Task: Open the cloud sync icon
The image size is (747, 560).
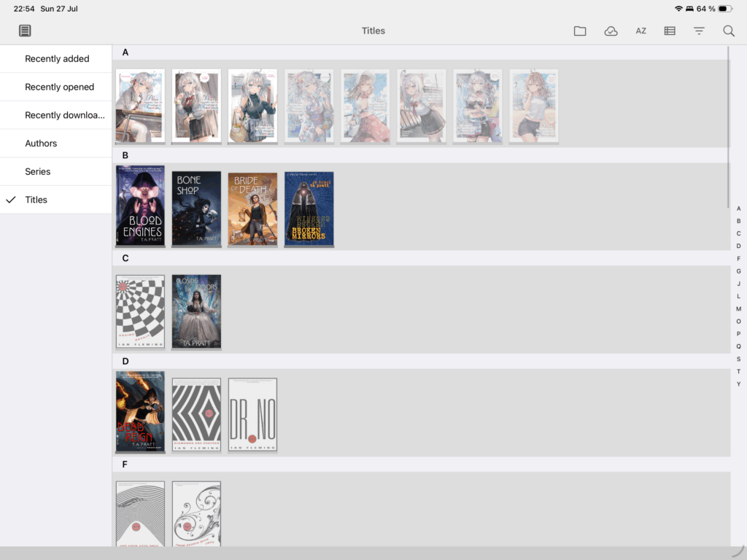Action: point(611,31)
